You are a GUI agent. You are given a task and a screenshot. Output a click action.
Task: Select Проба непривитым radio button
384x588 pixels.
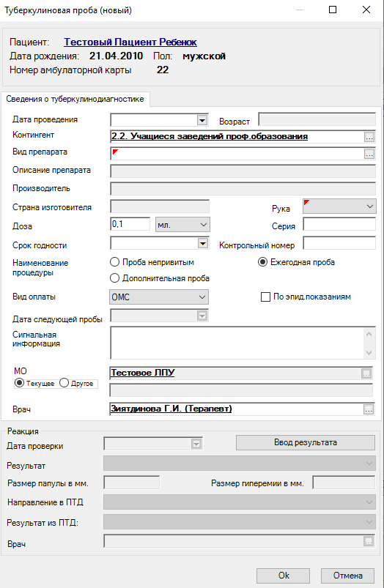pyautogui.click(x=114, y=262)
